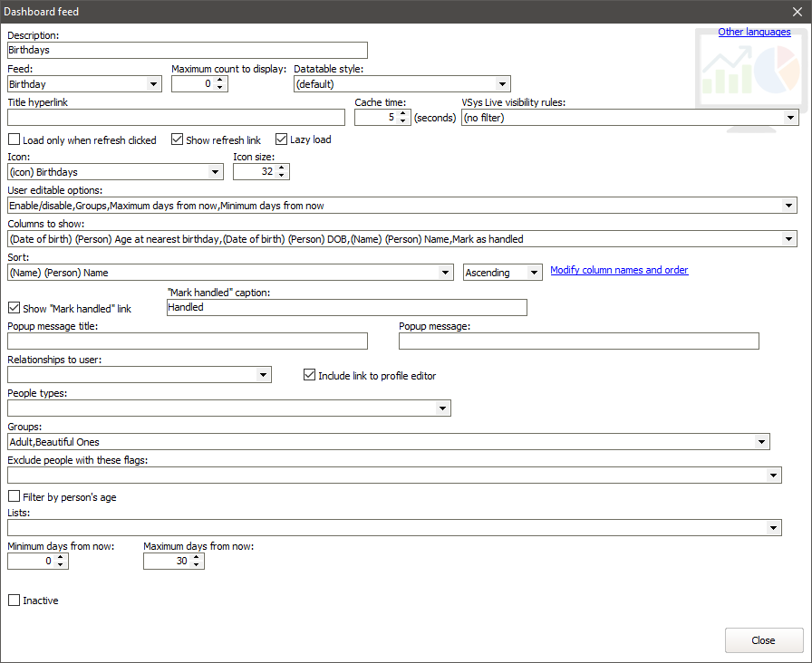
Task: Enable Filter by person's age
Action: click(14, 497)
